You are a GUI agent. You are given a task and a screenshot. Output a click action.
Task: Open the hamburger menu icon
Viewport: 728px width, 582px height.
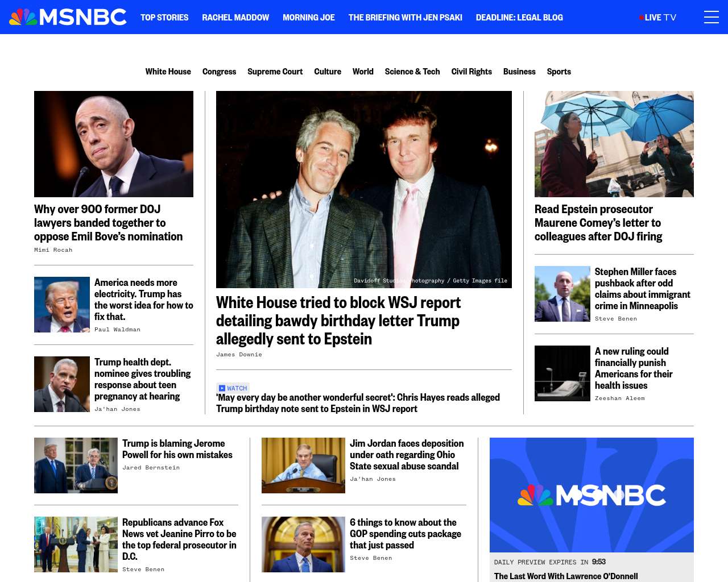(x=711, y=17)
